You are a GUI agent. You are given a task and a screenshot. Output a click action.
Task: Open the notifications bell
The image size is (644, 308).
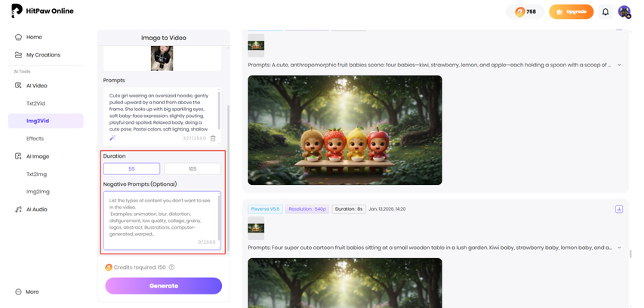605,12
